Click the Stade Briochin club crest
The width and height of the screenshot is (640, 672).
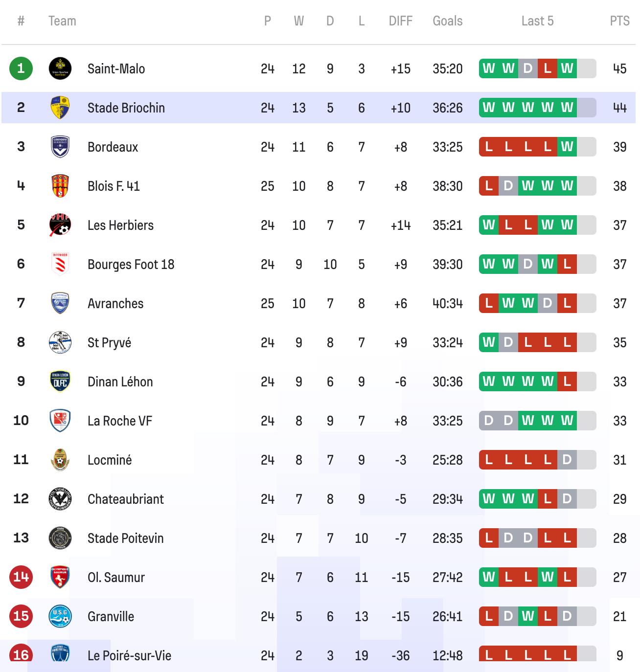[x=60, y=108]
